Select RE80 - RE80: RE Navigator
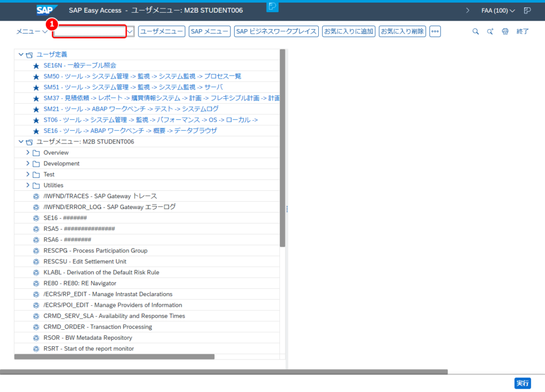The width and height of the screenshot is (545, 392). [x=80, y=283]
